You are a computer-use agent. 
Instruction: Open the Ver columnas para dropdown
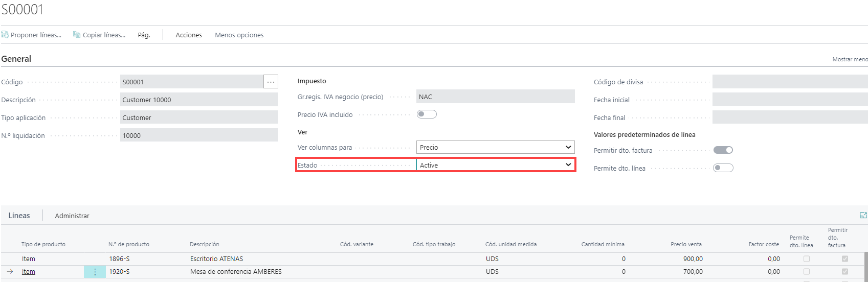(x=495, y=148)
